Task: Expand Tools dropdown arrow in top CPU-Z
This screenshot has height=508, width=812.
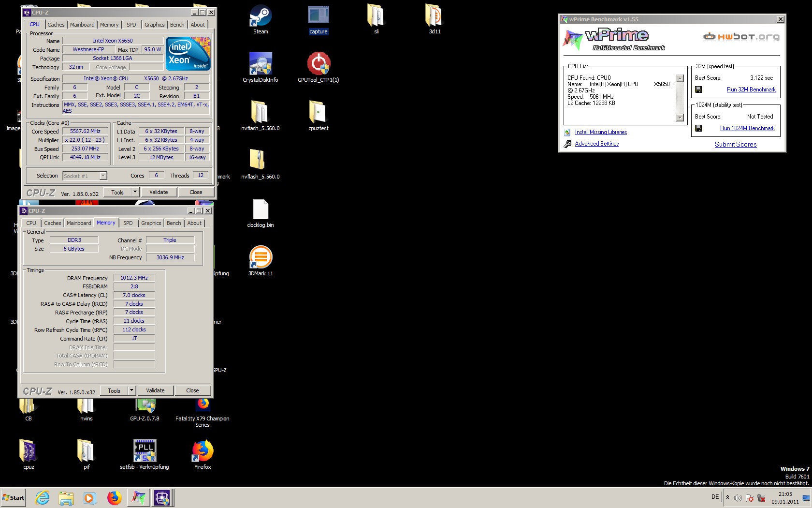Action: point(135,192)
